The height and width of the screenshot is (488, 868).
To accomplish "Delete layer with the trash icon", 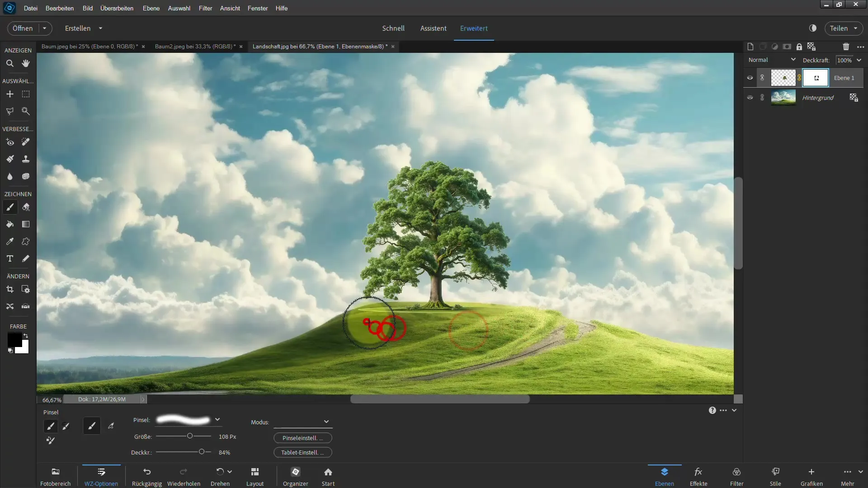I will click(846, 47).
